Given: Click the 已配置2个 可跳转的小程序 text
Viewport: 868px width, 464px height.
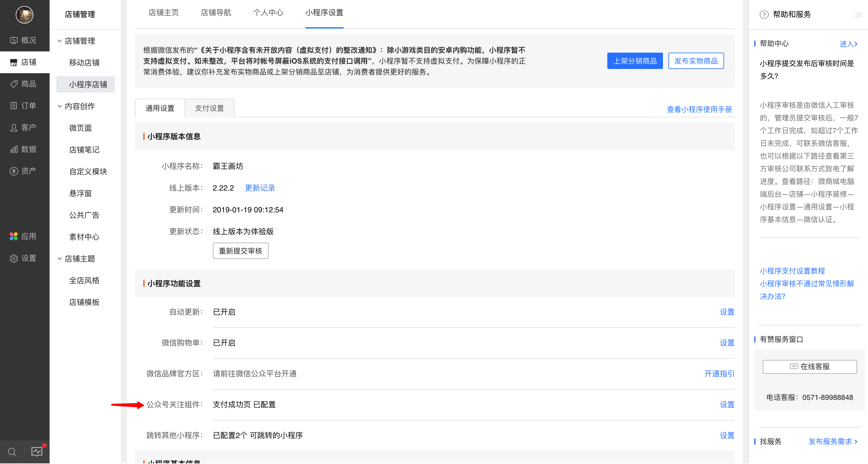Looking at the screenshot, I should point(257,436).
